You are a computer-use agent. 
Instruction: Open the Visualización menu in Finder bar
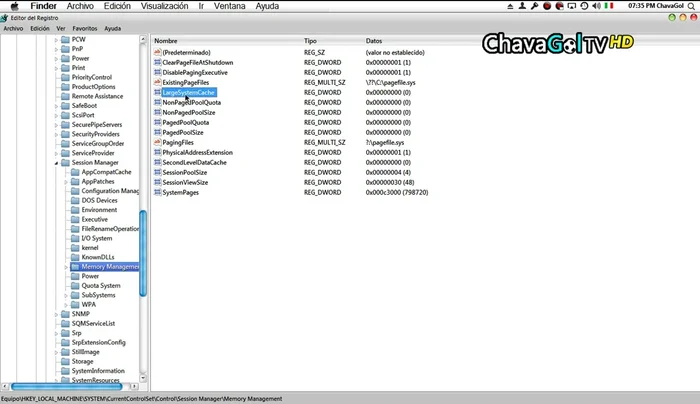(164, 6)
